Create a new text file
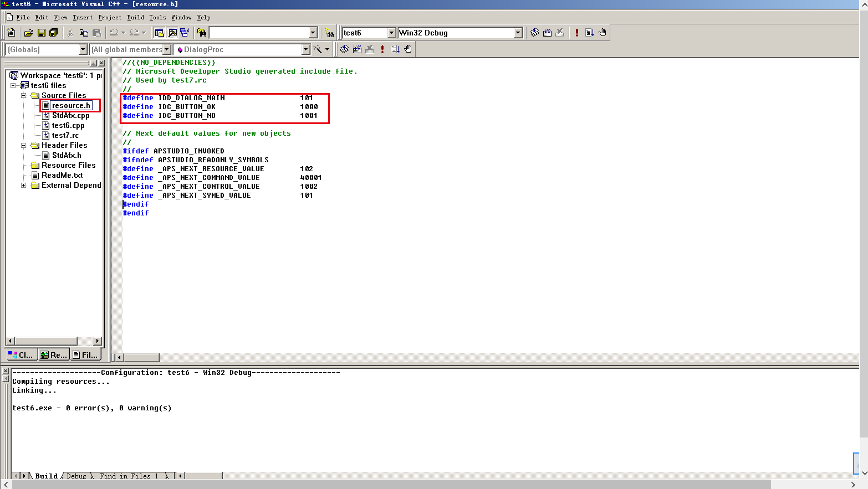The image size is (868, 489). pyautogui.click(x=11, y=33)
